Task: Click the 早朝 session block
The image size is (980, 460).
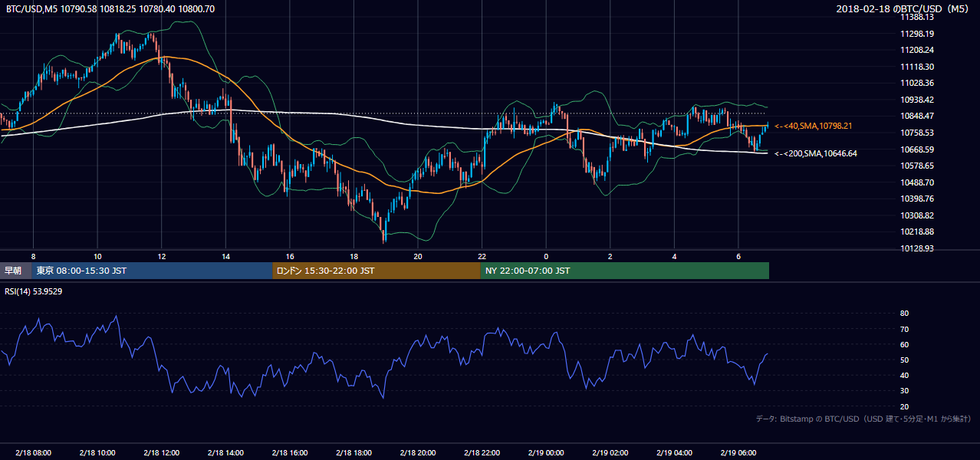Action: (x=15, y=271)
